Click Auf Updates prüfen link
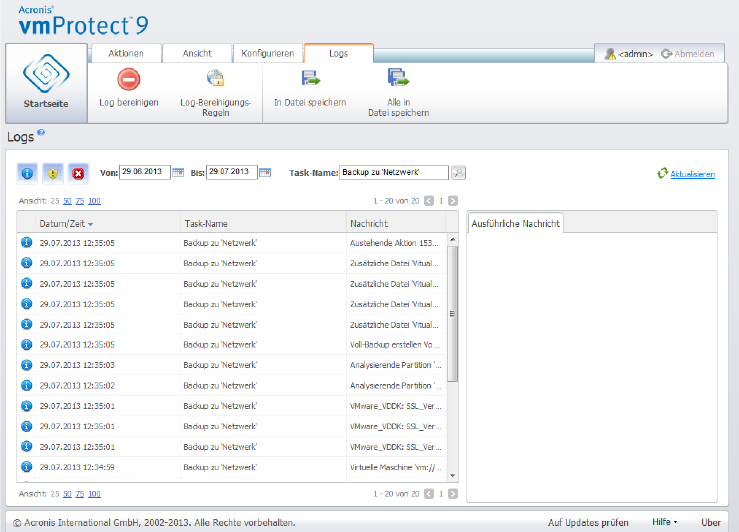 click(589, 522)
